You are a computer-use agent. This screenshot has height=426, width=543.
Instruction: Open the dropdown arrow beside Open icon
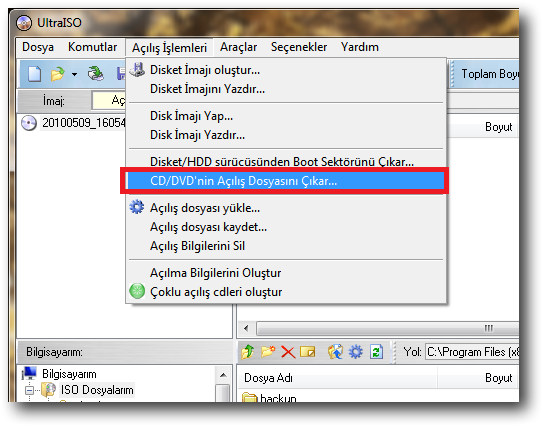[74, 74]
